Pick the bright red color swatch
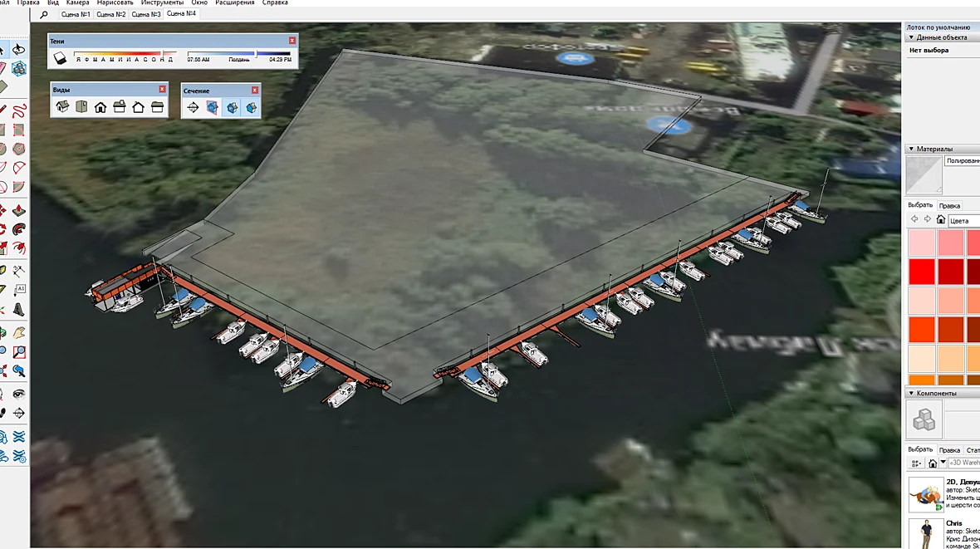Screen dimensions: 980x549 pos(921,272)
